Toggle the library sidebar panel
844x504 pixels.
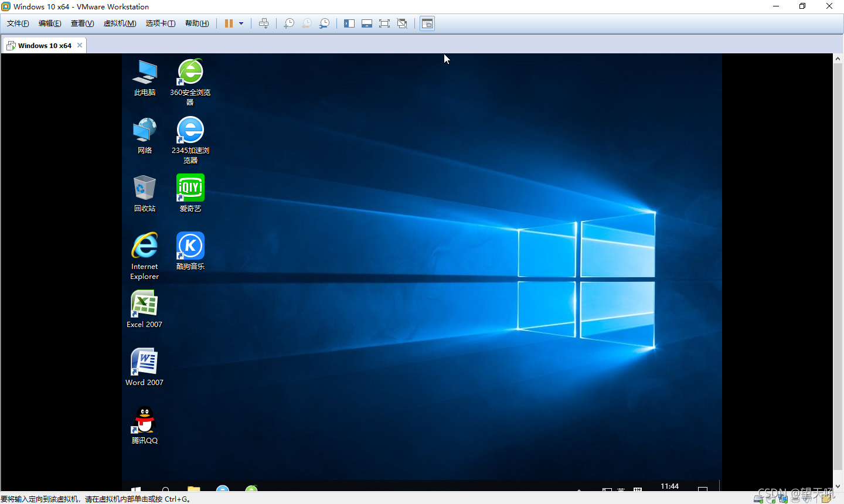coord(349,23)
